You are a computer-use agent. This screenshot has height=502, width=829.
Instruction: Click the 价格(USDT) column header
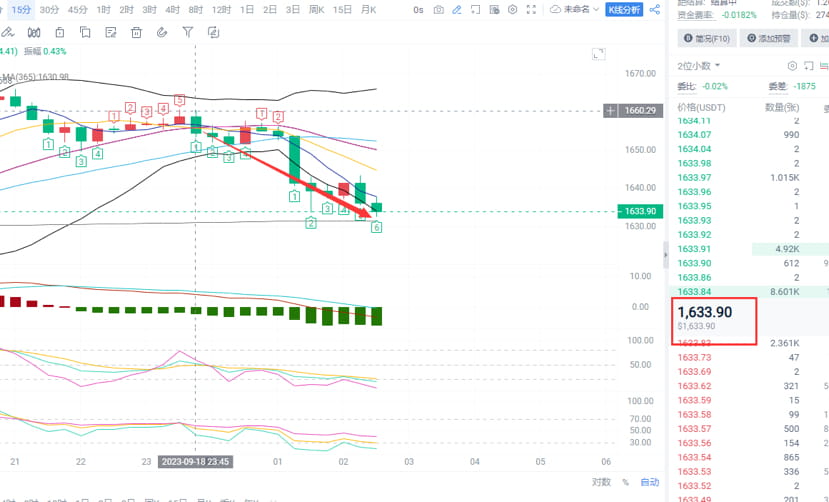coord(702,108)
